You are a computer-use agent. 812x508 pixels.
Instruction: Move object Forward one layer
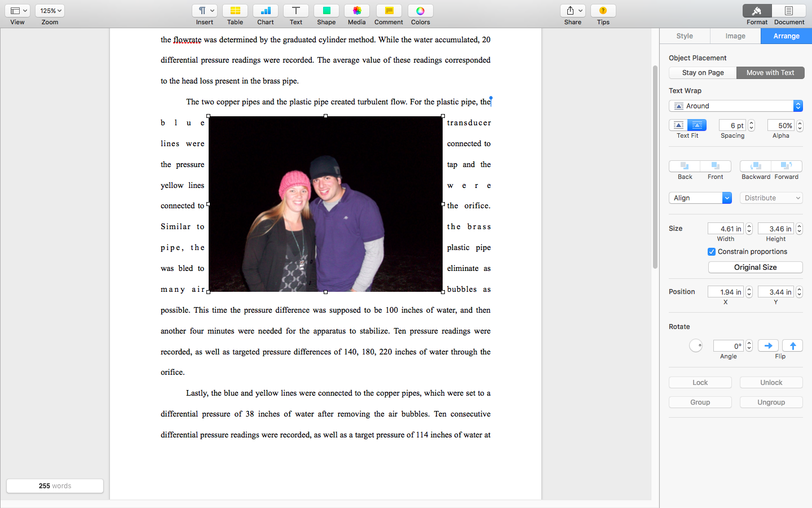point(787,166)
